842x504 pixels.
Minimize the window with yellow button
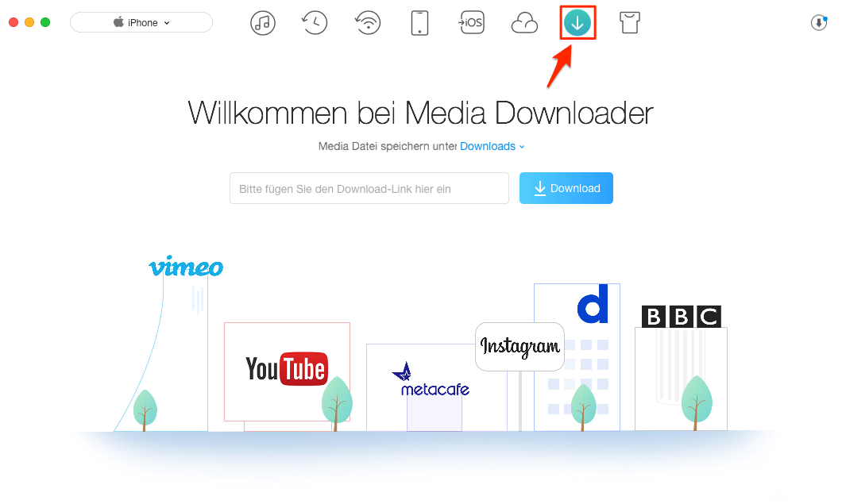(29, 22)
